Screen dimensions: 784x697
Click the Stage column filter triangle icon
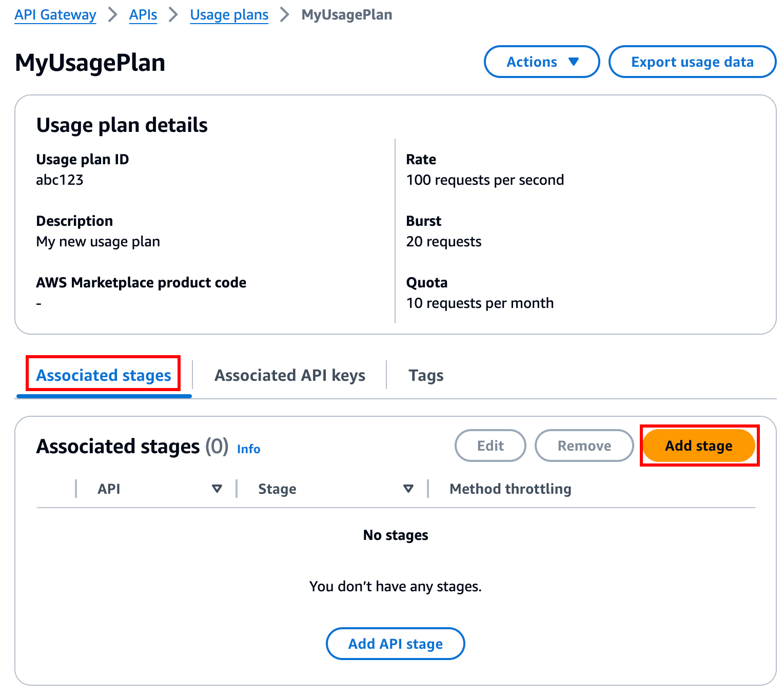[x=408, y=489]
